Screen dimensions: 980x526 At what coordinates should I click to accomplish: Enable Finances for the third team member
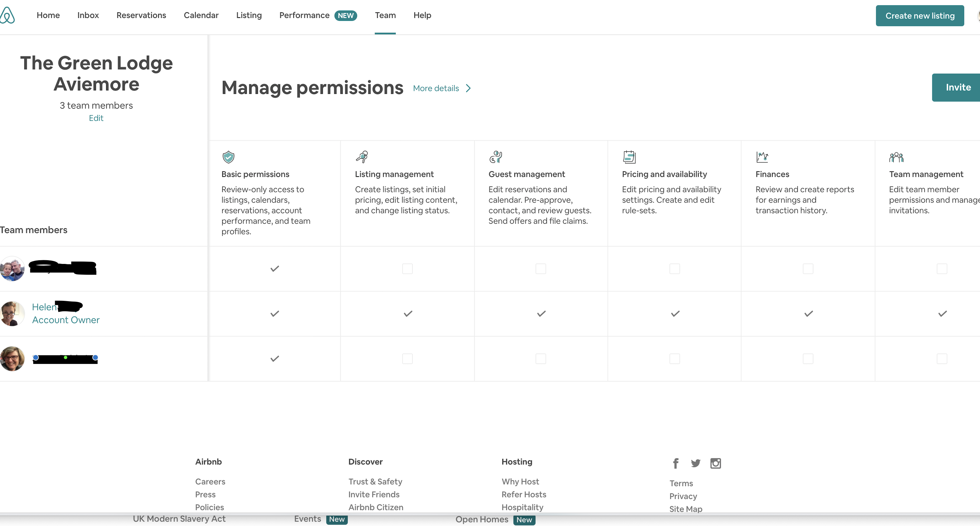coord(808,359)
